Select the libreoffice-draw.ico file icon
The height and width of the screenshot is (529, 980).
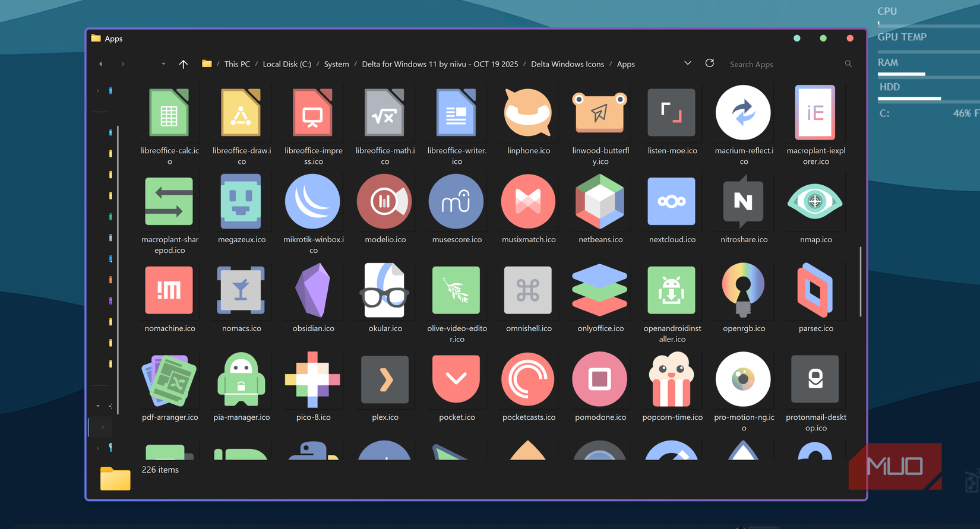[x=241, y=113]
